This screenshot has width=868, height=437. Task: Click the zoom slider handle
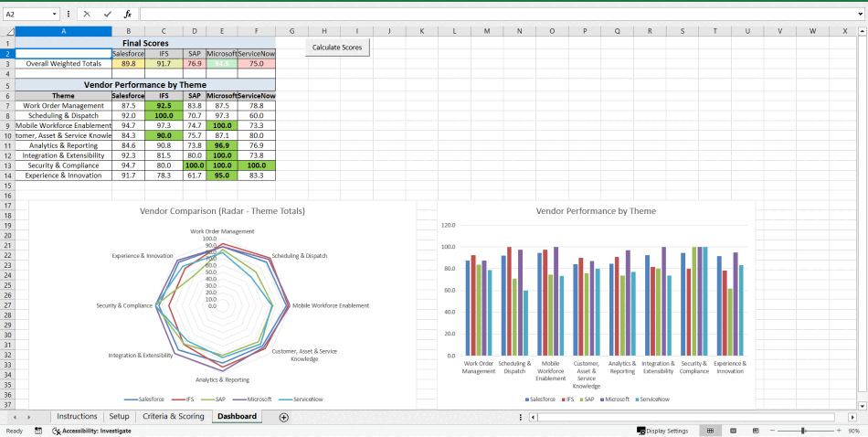point(803,431)
